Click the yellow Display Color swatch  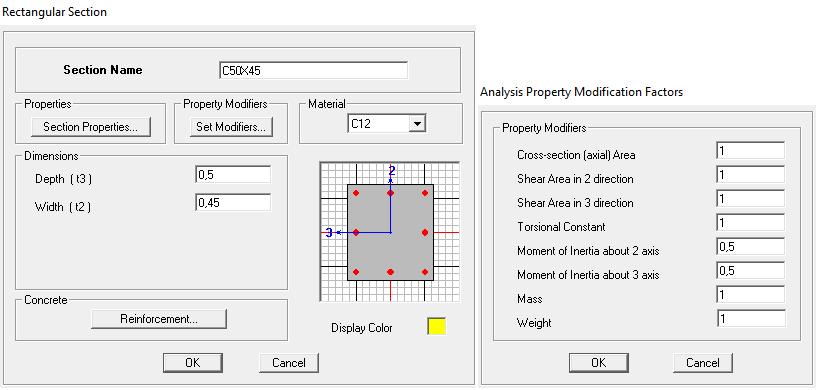point(437,326)
